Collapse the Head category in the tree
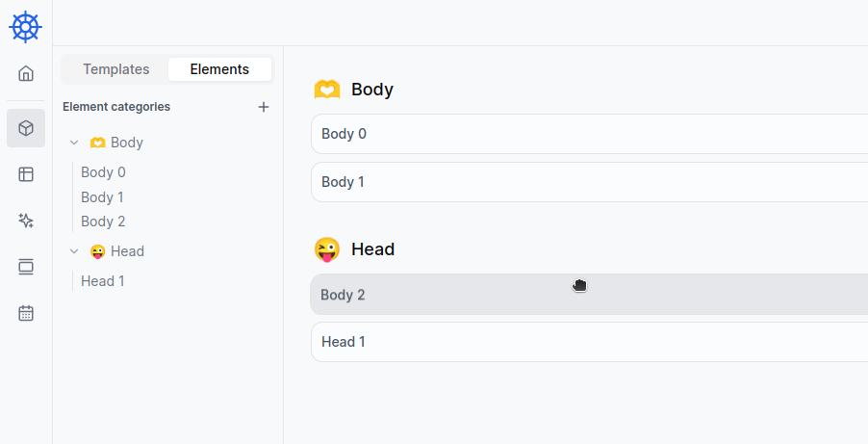Screen dimensions: 868x444 [x=74, y=251]
